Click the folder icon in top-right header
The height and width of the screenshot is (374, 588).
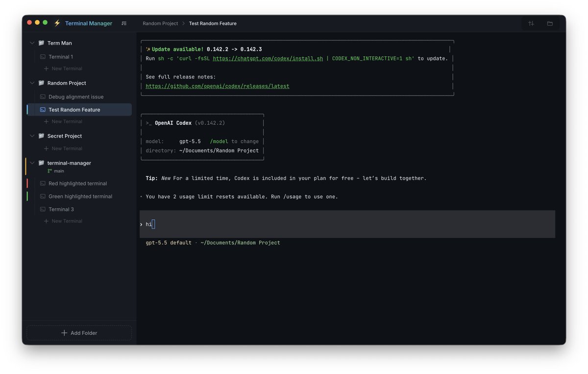click(x=550, y=23)
